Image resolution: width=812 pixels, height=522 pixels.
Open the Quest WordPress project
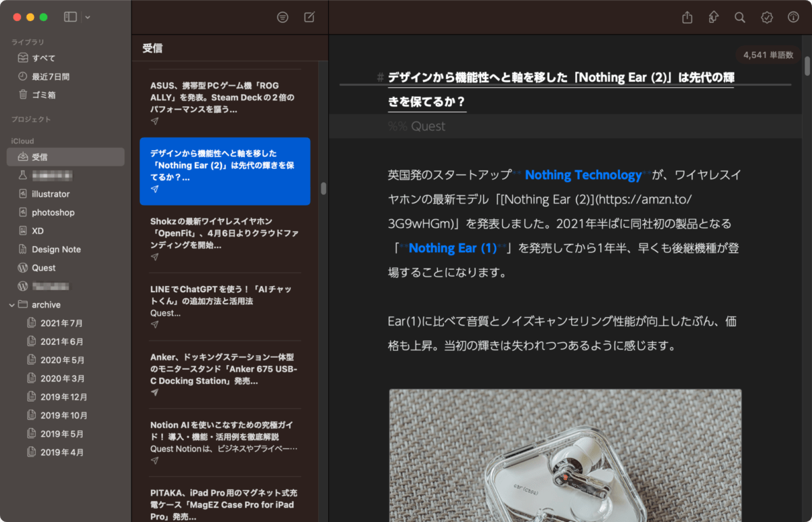[43, 268]
